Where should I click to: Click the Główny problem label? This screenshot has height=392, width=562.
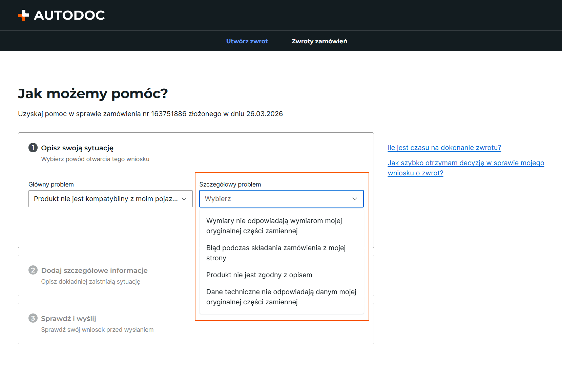point(51,184)
